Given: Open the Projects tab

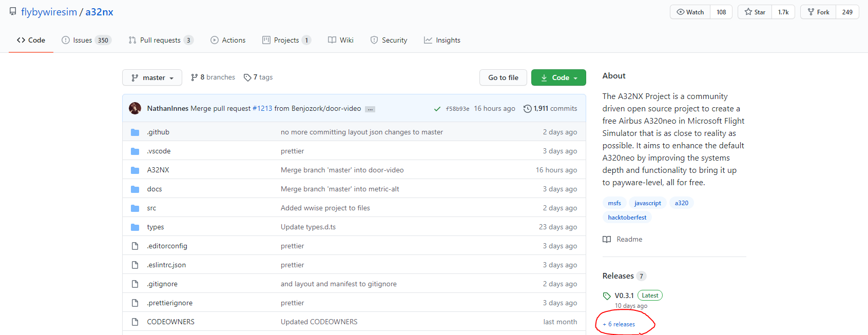Looking at the screenshot, I should click(x=286, y=40).
